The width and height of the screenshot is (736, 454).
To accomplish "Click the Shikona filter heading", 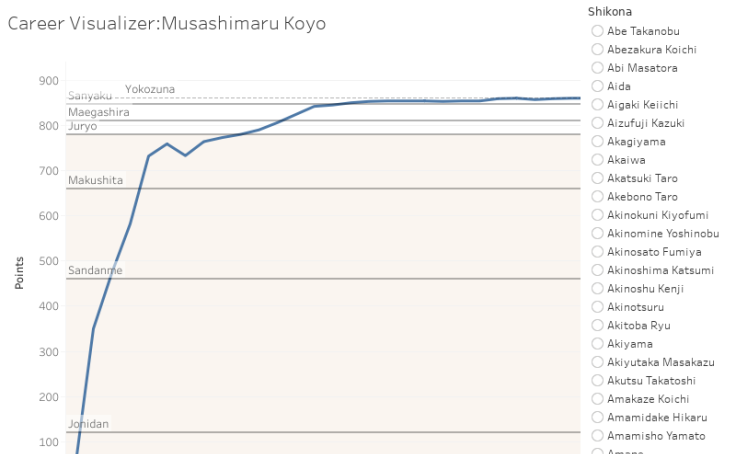I will (x=610, y=11).
